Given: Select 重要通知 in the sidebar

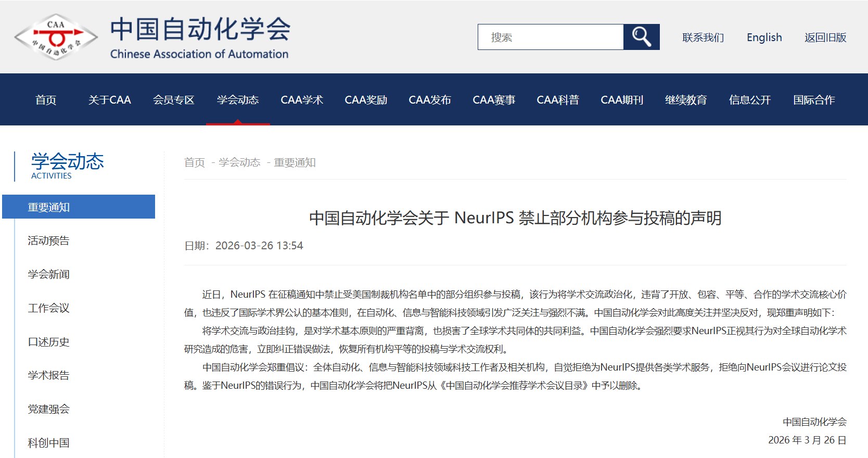Looking at the screenshot, I should pos(49,207).
